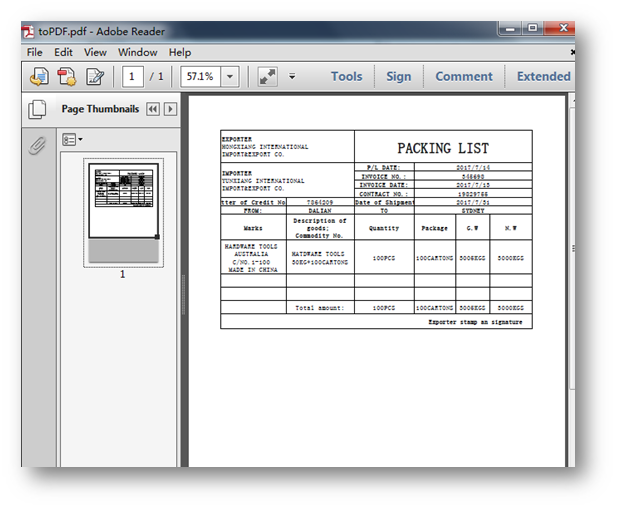Maximize the Adobe Reader window
Viewport: 617px width, 509px height.
(x=533, y=28)
